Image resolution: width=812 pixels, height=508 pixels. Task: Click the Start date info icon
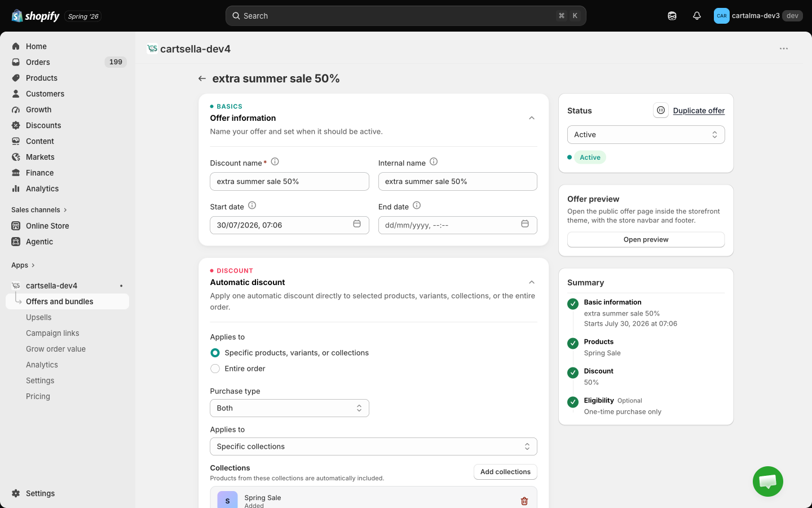click(252, 206)
